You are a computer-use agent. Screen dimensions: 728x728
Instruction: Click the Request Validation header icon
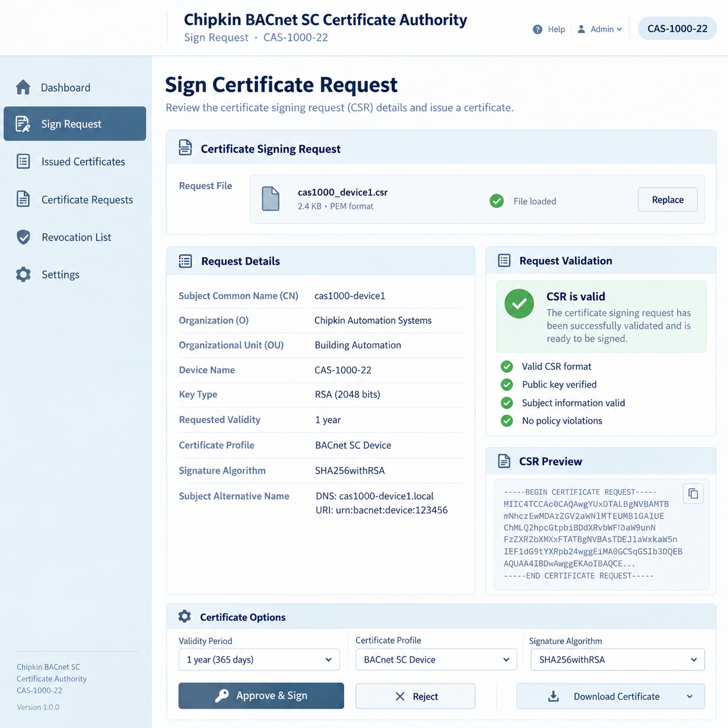click(x=504, y=261)
